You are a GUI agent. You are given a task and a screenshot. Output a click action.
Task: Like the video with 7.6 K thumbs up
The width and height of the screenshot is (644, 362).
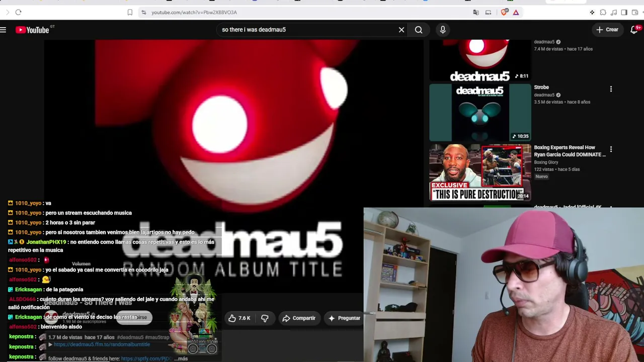tap(239, 318)
